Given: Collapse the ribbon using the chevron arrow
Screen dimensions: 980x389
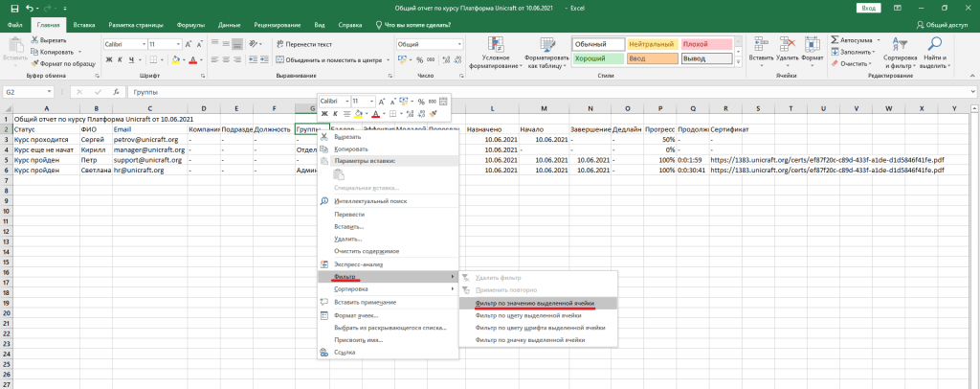Looking at the screenshot, I should click(972, 75).
